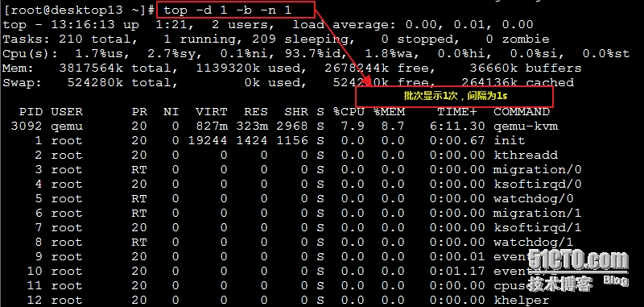Select the init process entry
Screen dimensions: 644x307
[510, 140]
